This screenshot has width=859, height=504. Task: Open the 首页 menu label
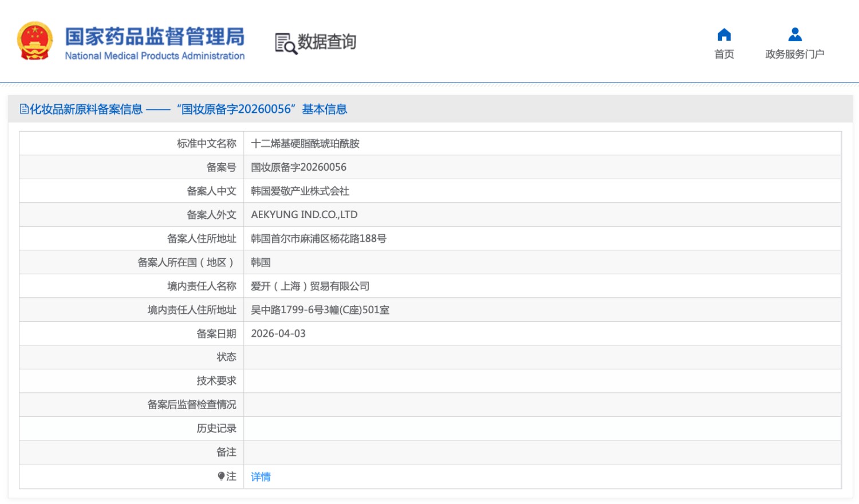pyautogui.click(x=724, y=54)
